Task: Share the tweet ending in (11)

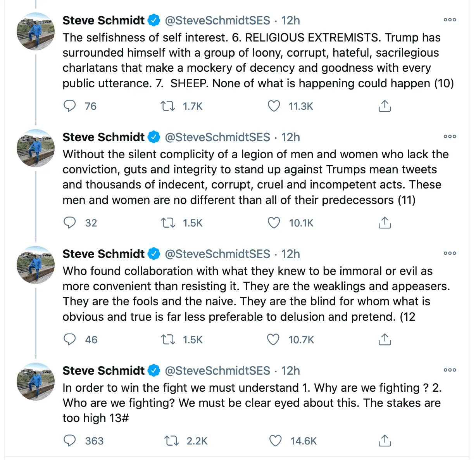Action: (x=384, y=223)
